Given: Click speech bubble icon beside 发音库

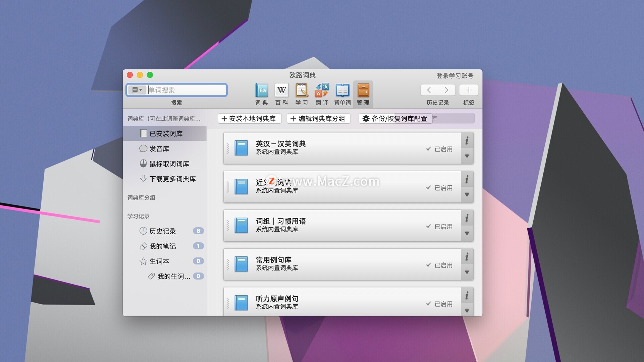Looking at the screenshot, I should pyautogui.click(x=143, y=148).
